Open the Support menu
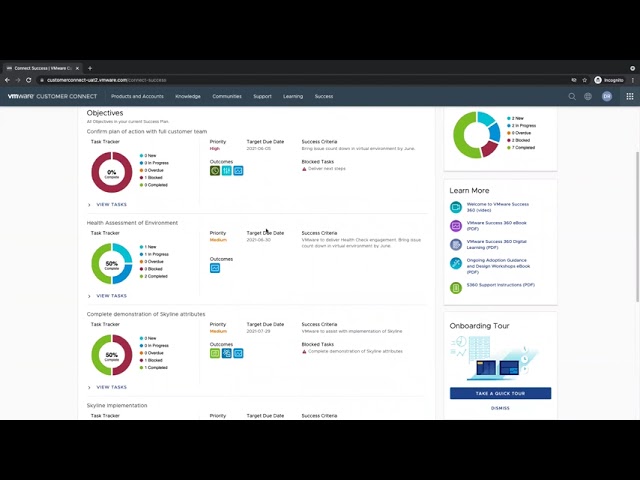 [x=262, y=96]
